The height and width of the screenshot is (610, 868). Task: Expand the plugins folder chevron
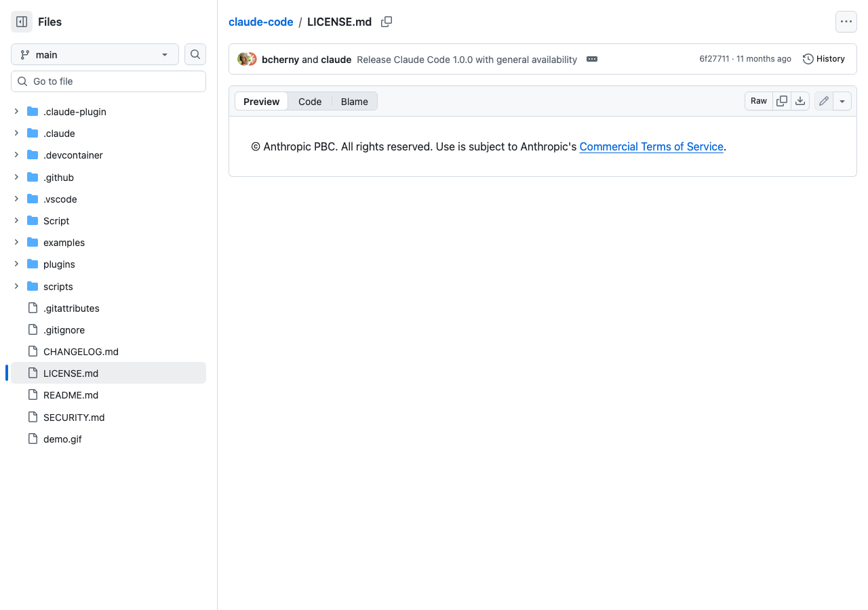16,264
